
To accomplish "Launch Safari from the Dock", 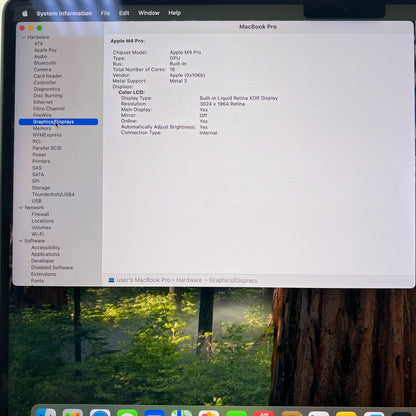I will 100,412.
